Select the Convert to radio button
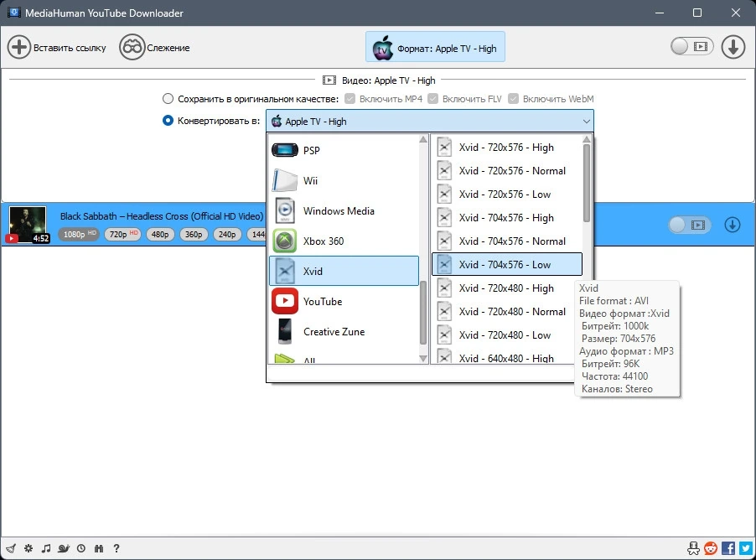 168,121
